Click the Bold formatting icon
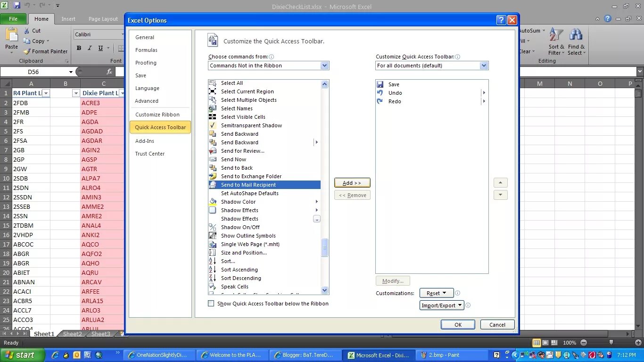 pos(79,48)
